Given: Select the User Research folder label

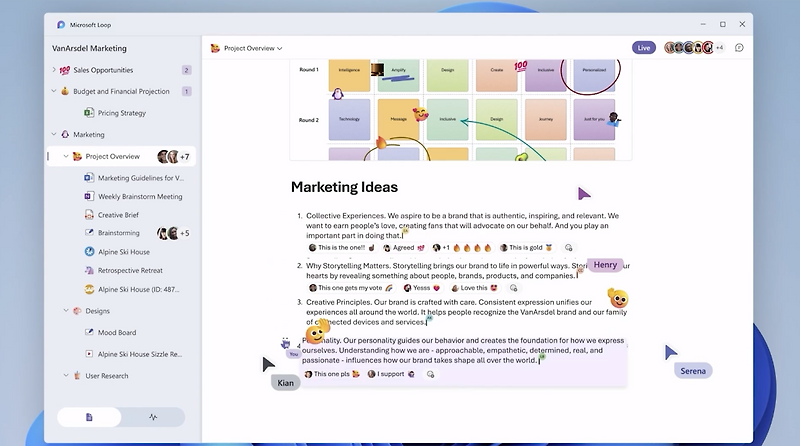Looking at the screenshot, I should pos(107,376).
